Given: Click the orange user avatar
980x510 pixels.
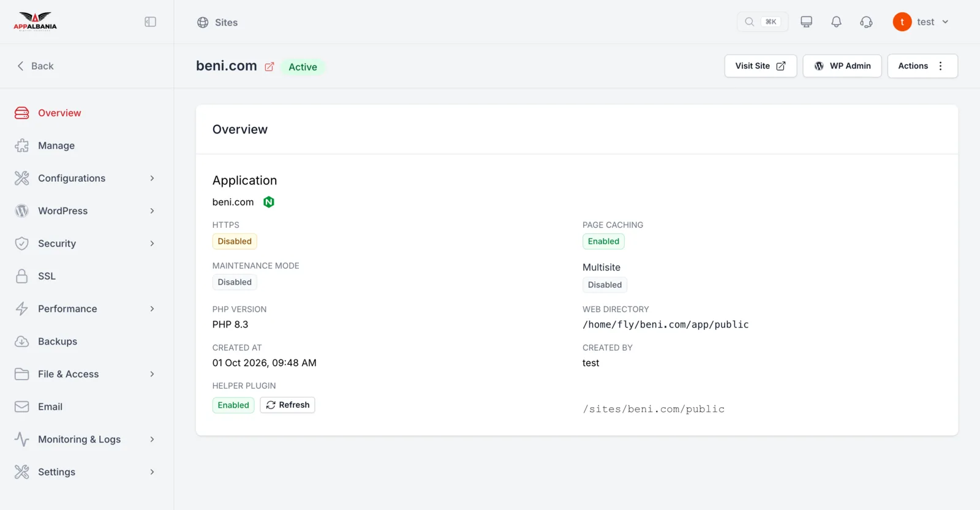Looking at the screenshot, I should (x=902, y=22).
